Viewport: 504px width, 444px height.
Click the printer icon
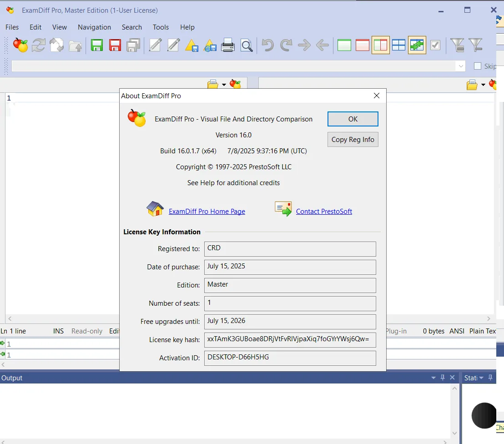click(228, 45)
